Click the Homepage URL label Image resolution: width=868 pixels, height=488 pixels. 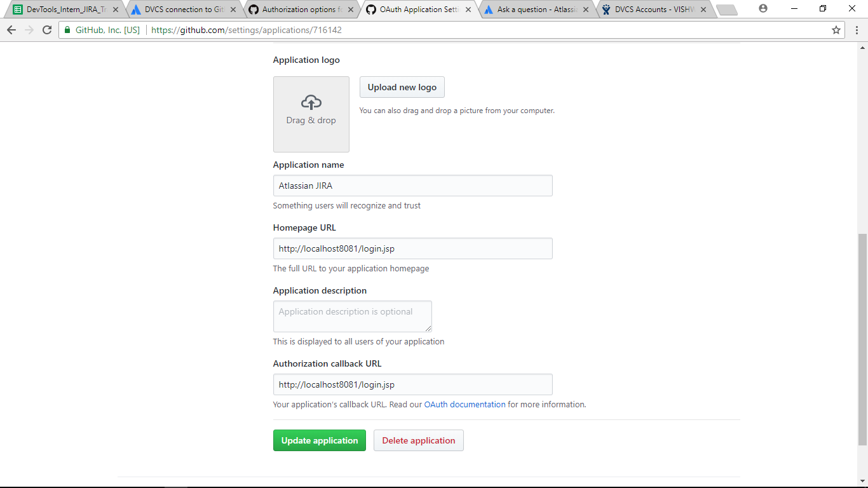point(304,227)
